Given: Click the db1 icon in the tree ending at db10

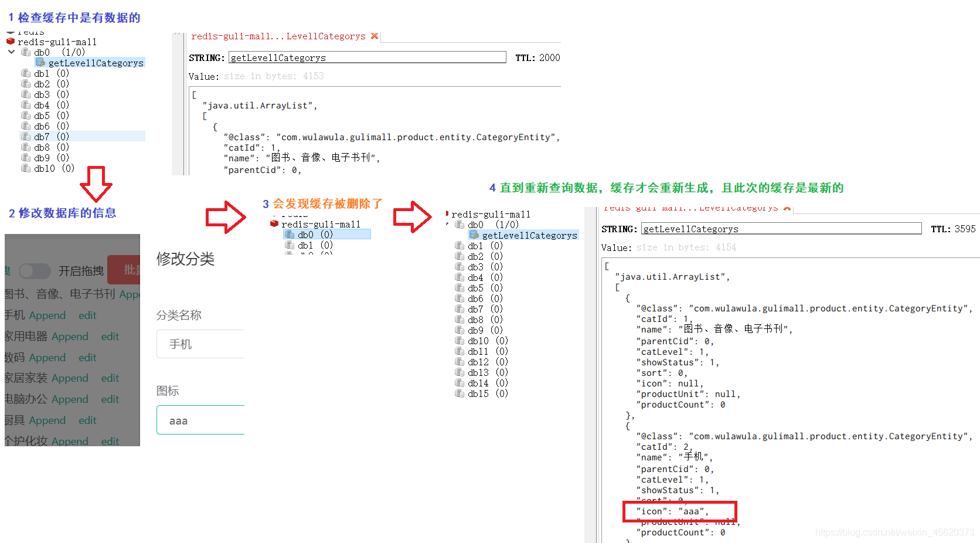Looking at the screenshot, I should pos(26,73).
